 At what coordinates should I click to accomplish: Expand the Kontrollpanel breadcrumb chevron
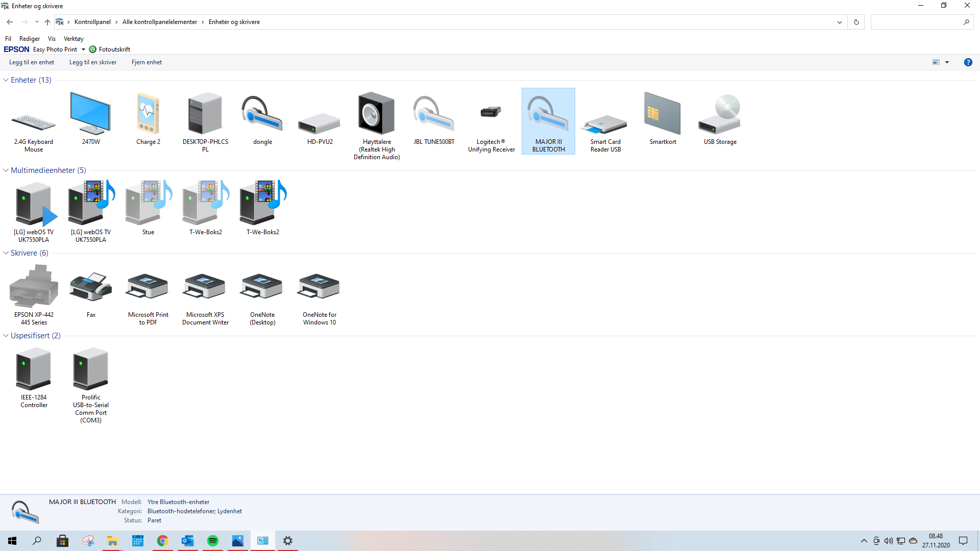116,22
